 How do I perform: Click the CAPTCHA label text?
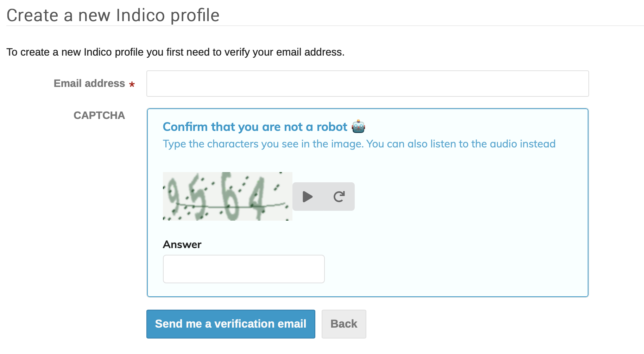click(x=99, y=115)
